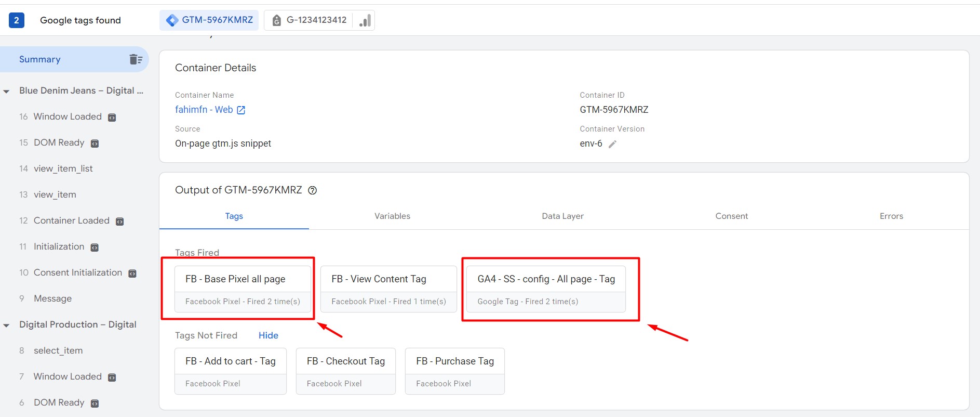Click the GTM diamond icon in GTM-5967KMRZ chip
The height and width of the screenshot is (417, 980).
pyautogui.click(x=172, y=20)
